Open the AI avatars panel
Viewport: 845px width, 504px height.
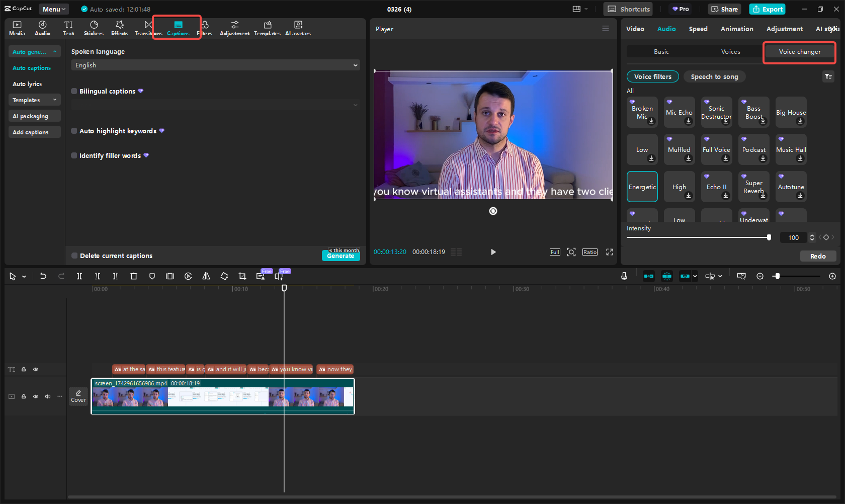point(298,28)
